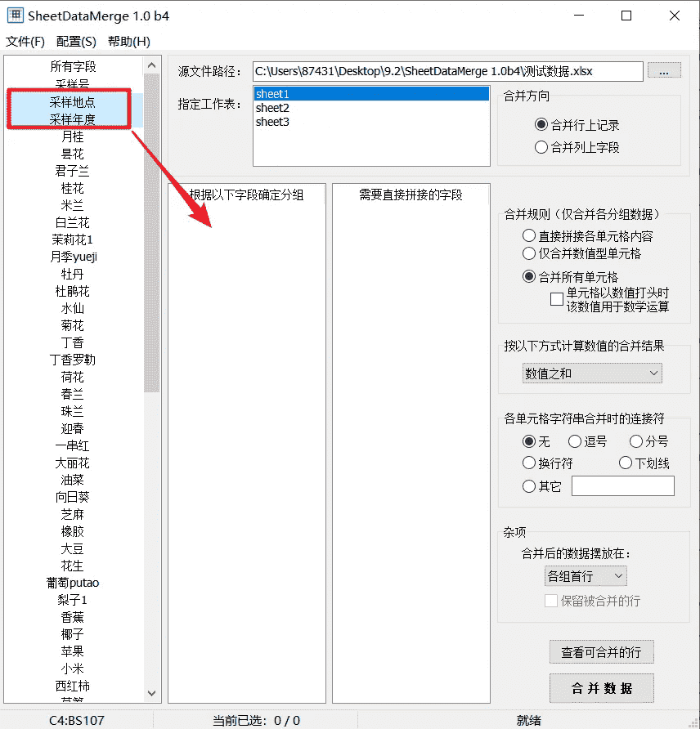Click the 合并数据 button

coord(601,688)
